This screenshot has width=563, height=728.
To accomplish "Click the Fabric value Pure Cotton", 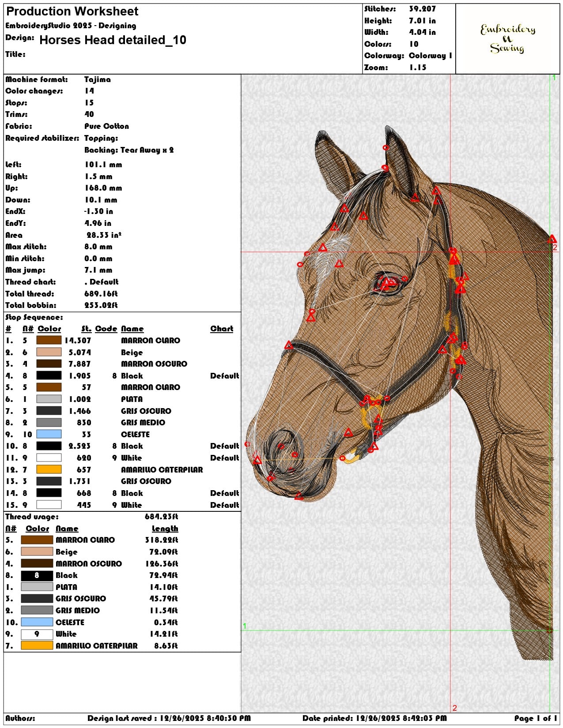I will (107, 126).
